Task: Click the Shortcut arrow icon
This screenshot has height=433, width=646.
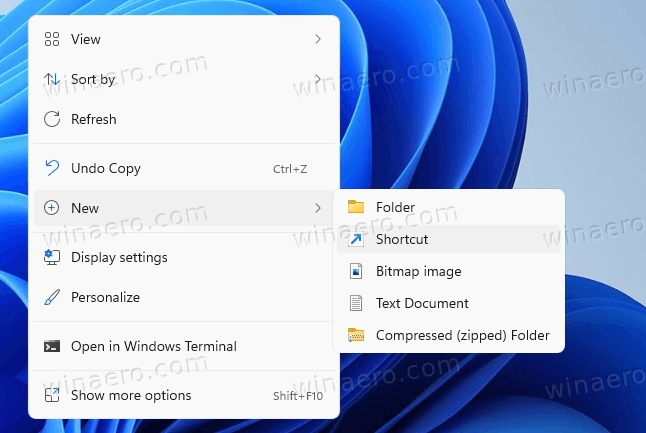Action: (355, 239)
